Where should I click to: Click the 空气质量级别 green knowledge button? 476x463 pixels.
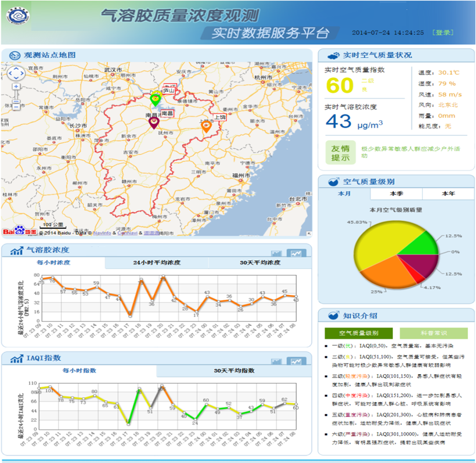(x=359, y=333)
